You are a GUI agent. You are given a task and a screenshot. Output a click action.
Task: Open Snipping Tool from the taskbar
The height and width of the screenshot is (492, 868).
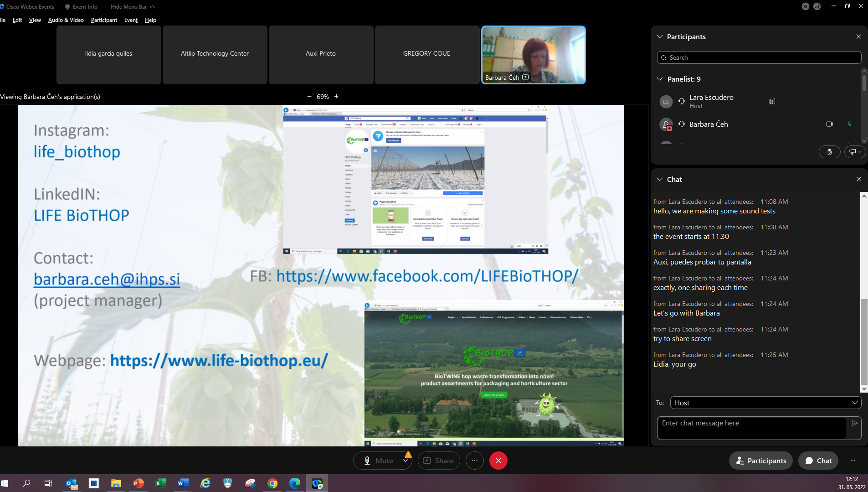coord(250,483)
